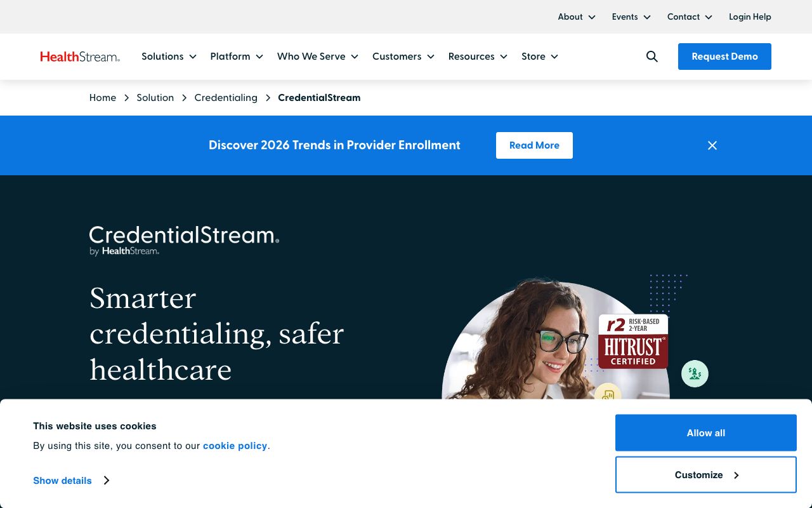Close the blue announcement banner
This screenshot has height=508, width=812.
712,145
